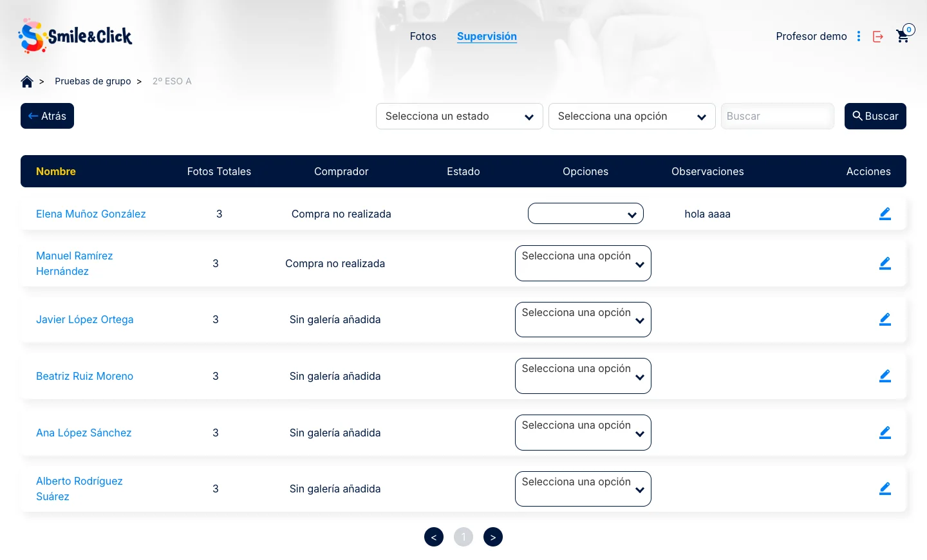Click the '2º ESO A' breadcrumb text
The height and width of the screenshot is (560, 927).
point(172,81)
